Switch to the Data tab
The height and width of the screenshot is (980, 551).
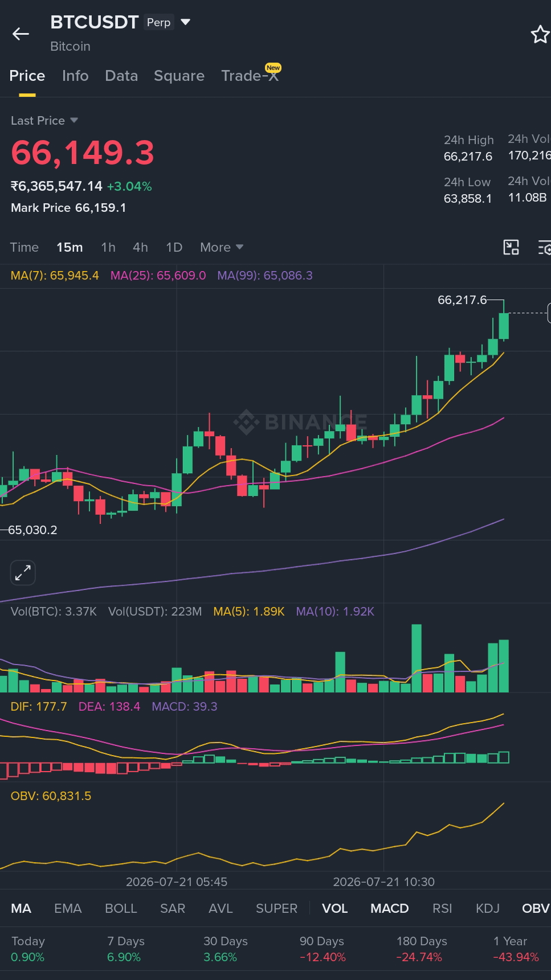click(x=121, y=76)
